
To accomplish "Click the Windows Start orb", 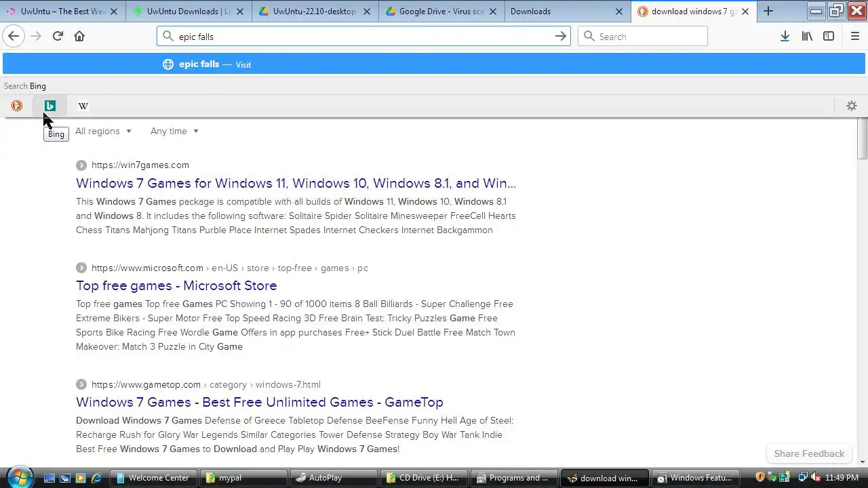I will [x=19, y=477].
